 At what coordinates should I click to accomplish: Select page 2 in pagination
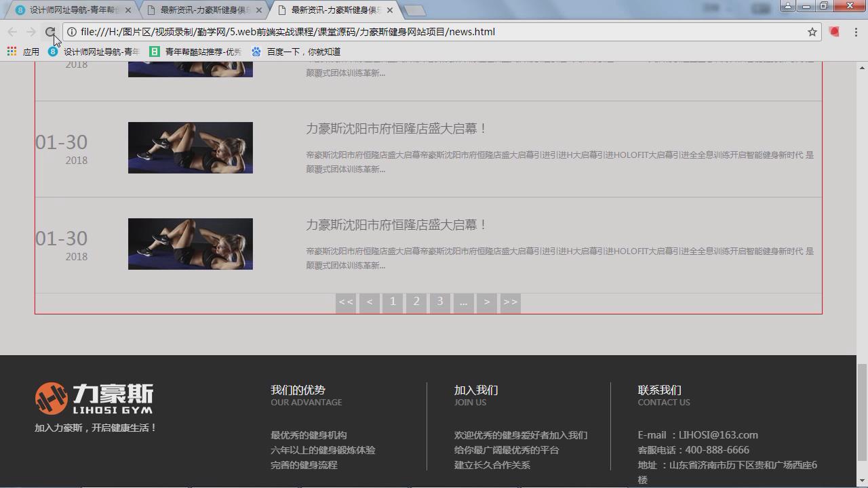pos(416,302)
